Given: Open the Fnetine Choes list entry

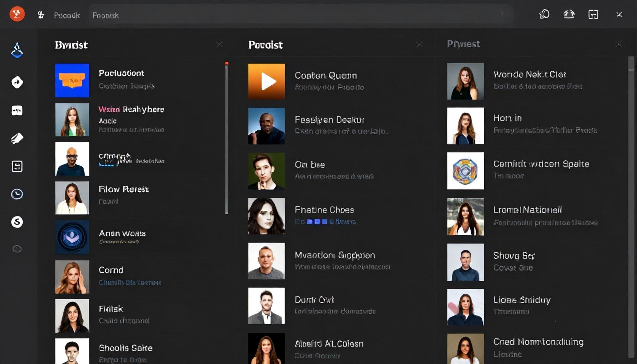Looking at the screenshot, I should (x=325, y=210).
